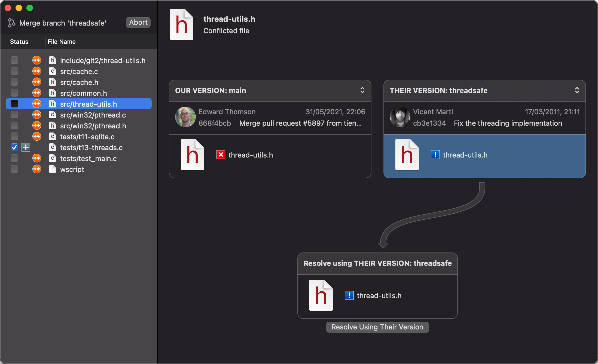Viewport: 598px width, 364px height.
Task: Click the blue exclamation marker in THEIR VERSION
Action: pyautogui.click(x=435, y=155)
